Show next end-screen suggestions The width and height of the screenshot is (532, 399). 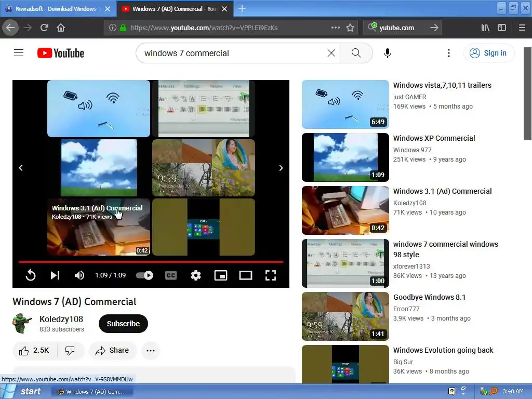click(281, 168)
